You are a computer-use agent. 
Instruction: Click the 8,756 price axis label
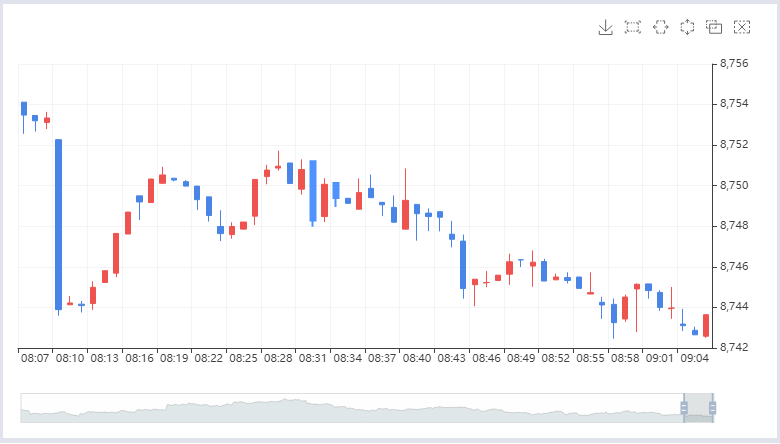tap(734, 63)
